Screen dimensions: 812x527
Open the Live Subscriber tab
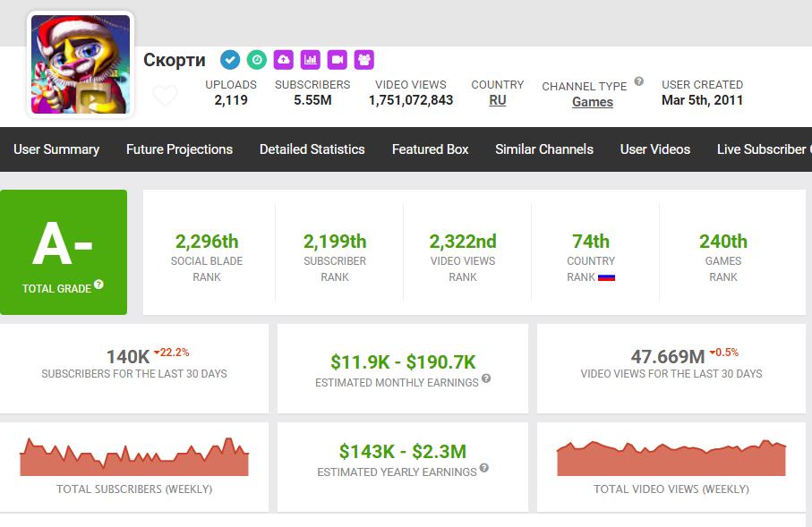point(765,149)
